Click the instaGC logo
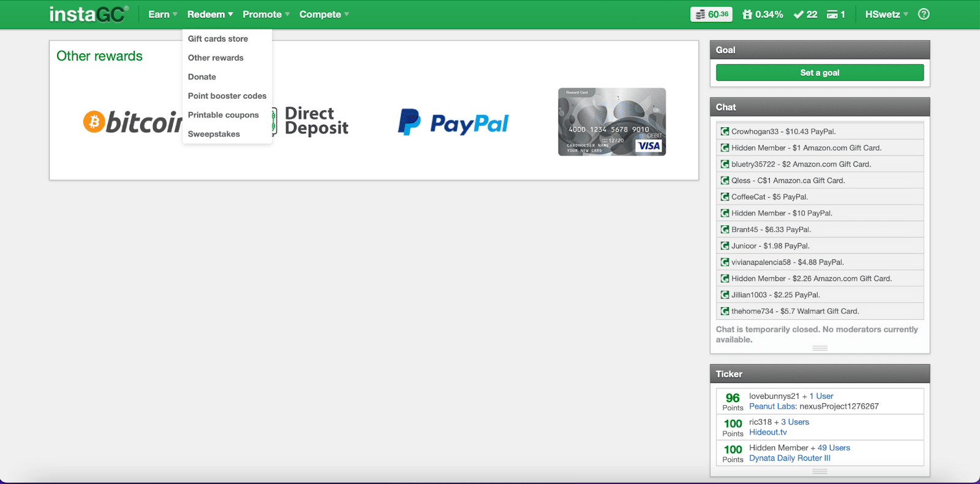 pos(89,14)
